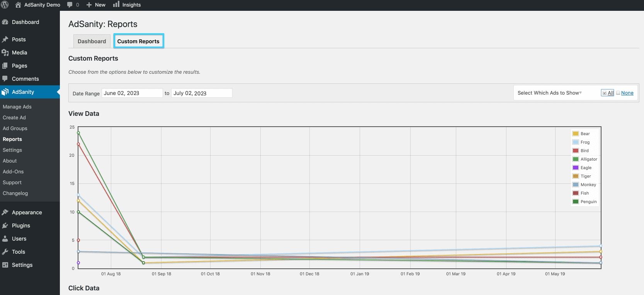Click the start date field June 02, 2023
The height and width of the screenshot is (295, 644).
(x=132, y=93)
